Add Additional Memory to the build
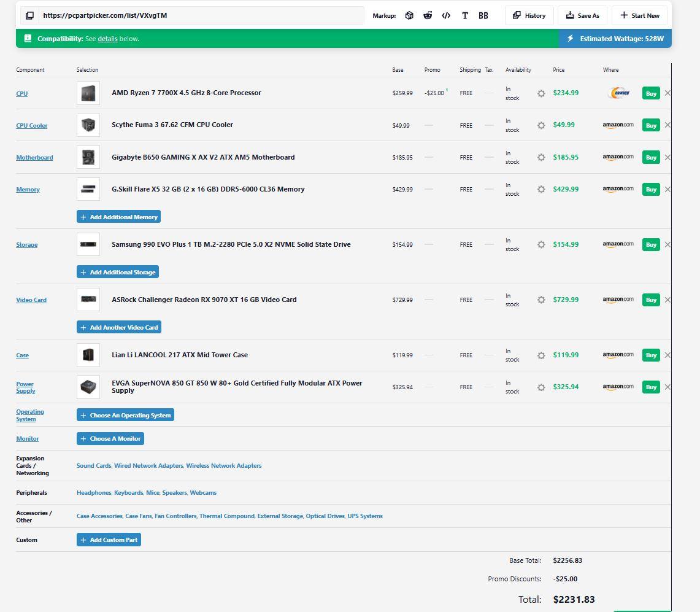The image size is (700, 612). point(119,217)
